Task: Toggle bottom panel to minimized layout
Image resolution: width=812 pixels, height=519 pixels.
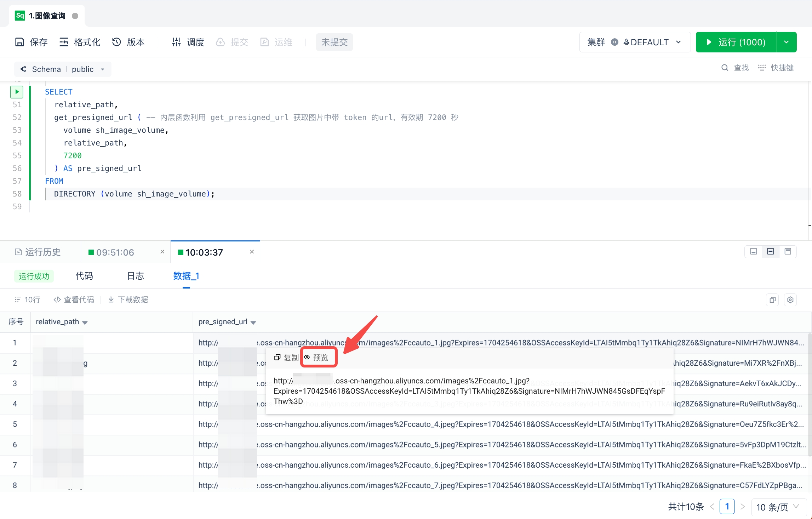Action: pos(753,251)
